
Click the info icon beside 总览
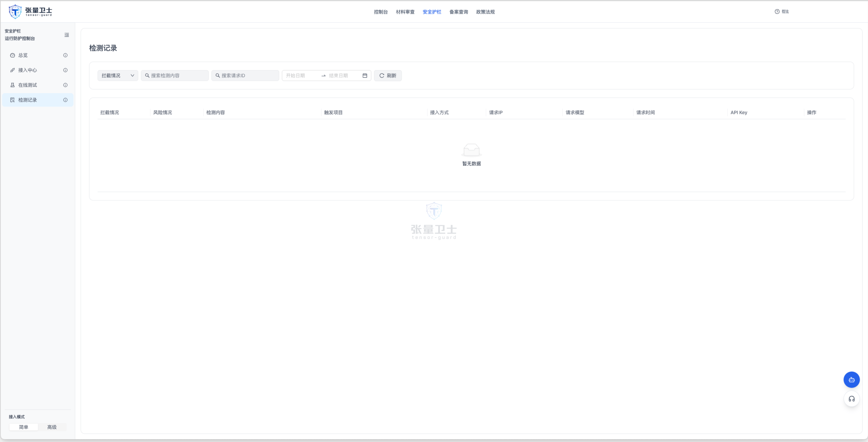[x=65, y=55]
